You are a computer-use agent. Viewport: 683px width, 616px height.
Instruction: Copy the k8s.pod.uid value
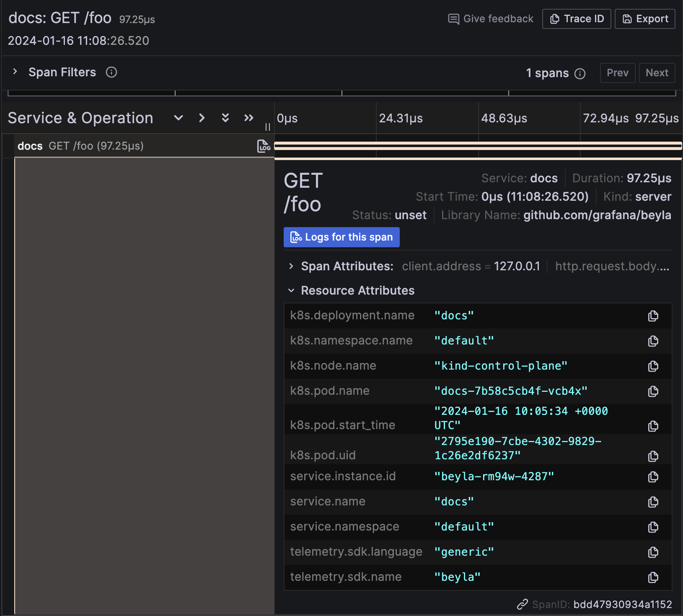point(653,456)
